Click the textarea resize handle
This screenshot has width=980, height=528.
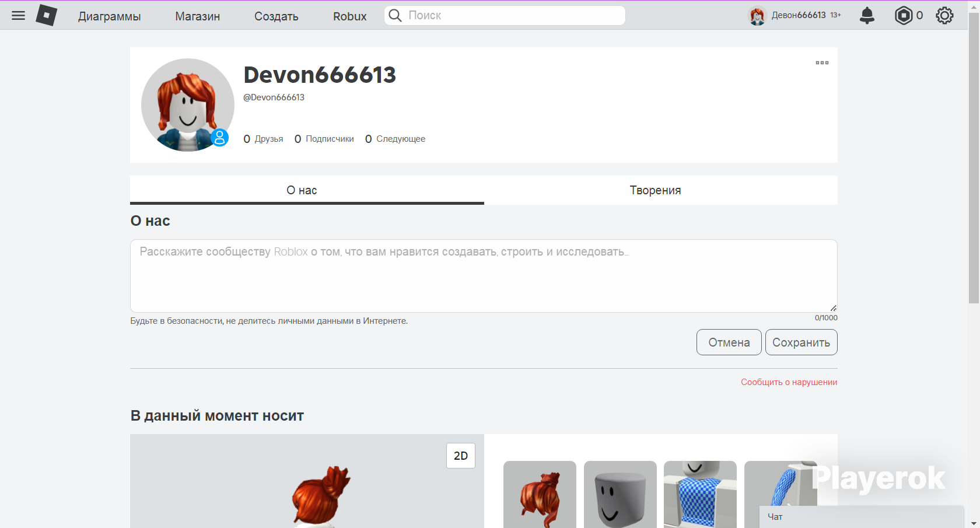tap(833, 308)
